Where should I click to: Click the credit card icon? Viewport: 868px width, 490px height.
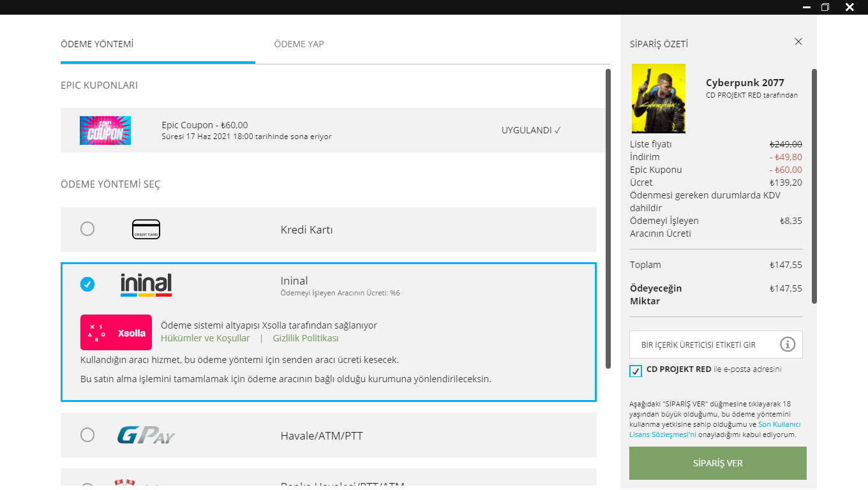pos(146,229)
